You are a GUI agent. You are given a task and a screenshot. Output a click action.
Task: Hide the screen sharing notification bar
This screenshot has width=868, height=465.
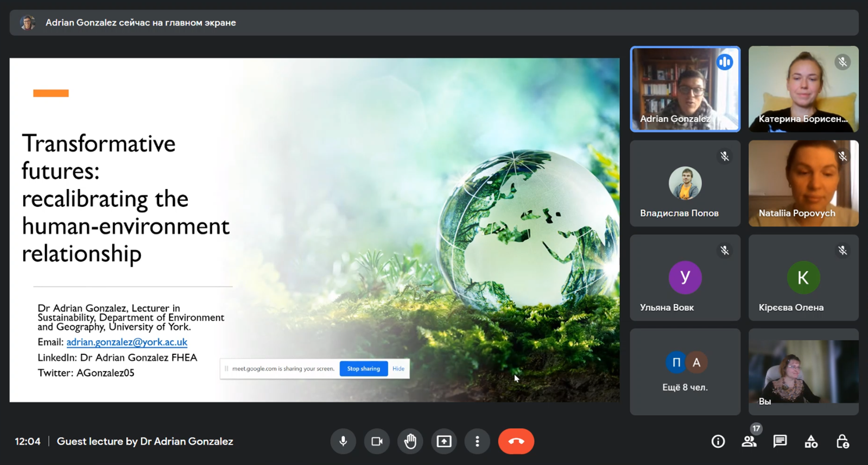coord(398,368)
